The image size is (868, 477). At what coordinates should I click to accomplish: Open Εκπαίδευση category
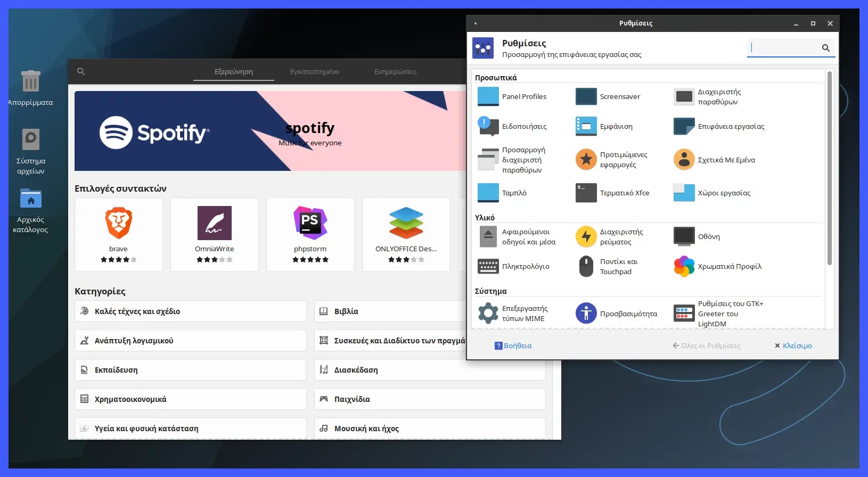pyautogui.click(x=191, y=370)
